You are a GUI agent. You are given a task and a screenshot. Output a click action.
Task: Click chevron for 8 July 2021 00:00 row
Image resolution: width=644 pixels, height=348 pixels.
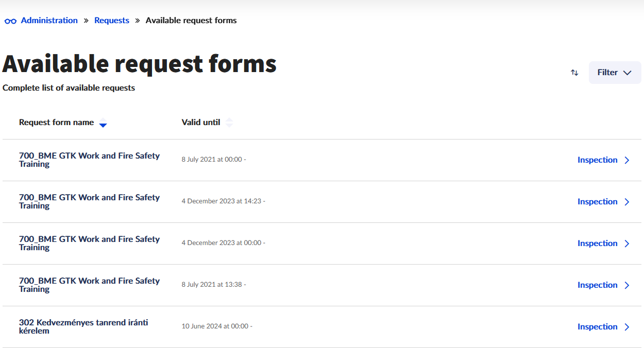point(627,160)
